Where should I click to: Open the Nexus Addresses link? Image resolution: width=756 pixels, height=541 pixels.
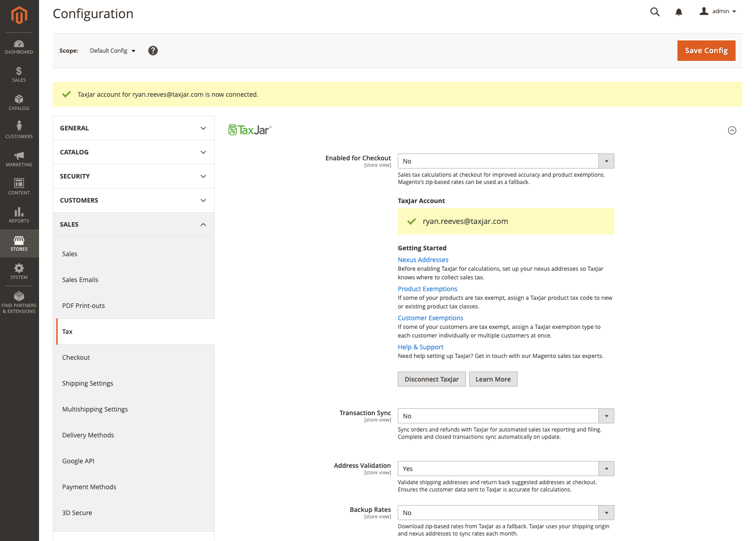(423, 260)
